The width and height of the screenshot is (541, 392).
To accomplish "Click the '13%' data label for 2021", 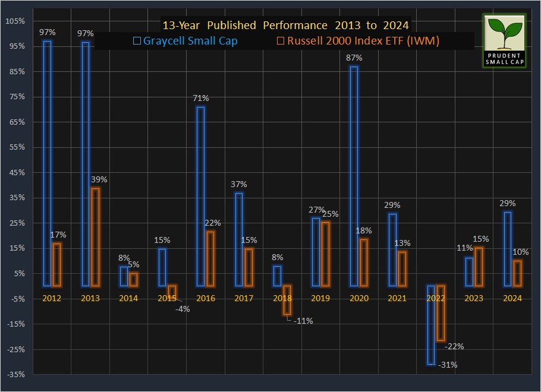I will coord(402,244).
